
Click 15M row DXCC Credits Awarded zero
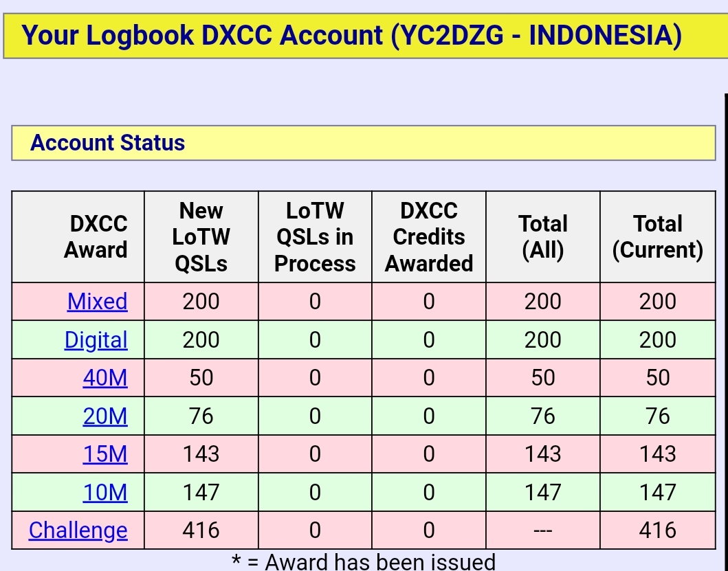point(429,454)
